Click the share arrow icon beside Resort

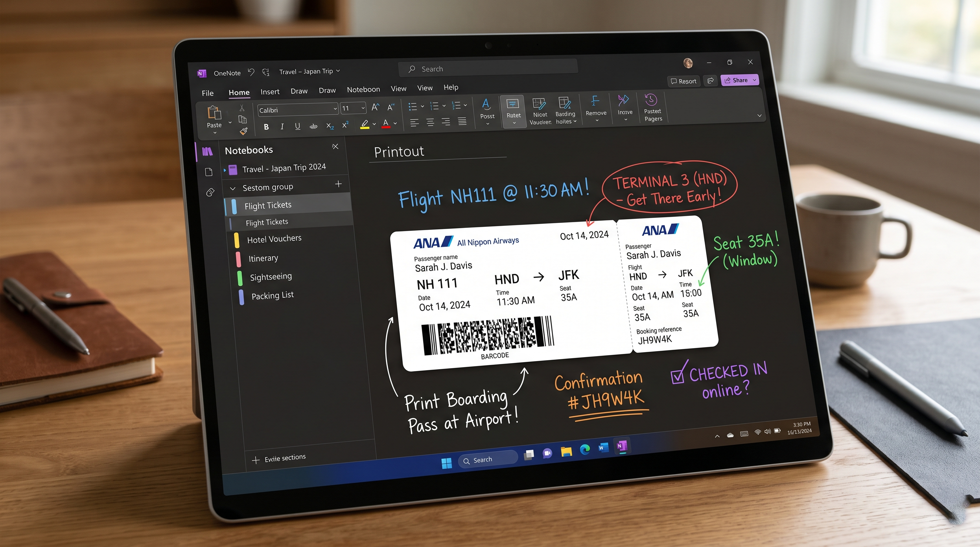pos(710,80)
